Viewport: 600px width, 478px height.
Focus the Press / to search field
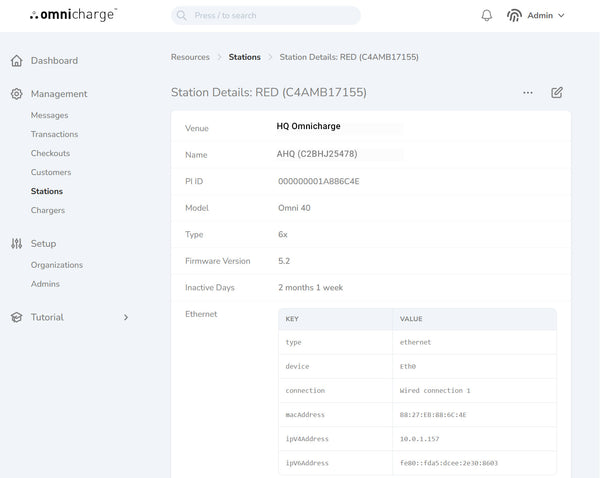point(266,15)
